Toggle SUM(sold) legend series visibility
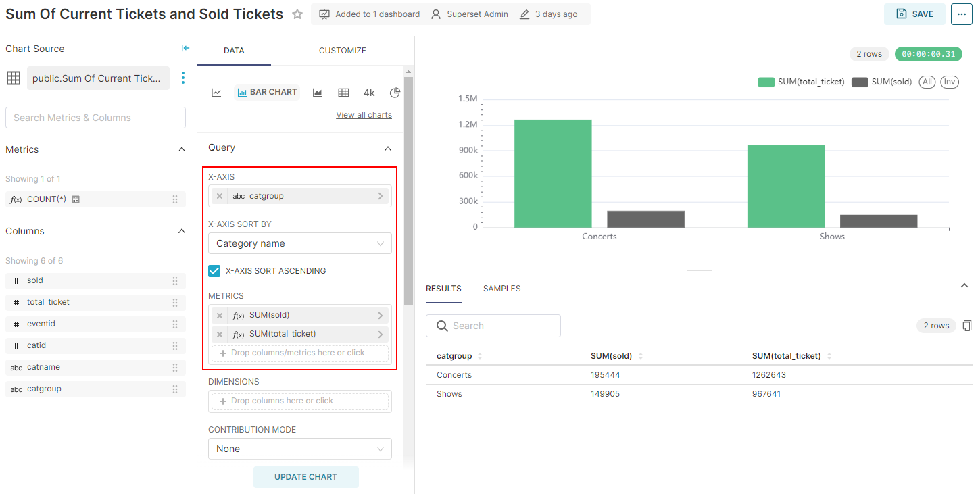Screen dimensions: 980x494 pos(882,82)
